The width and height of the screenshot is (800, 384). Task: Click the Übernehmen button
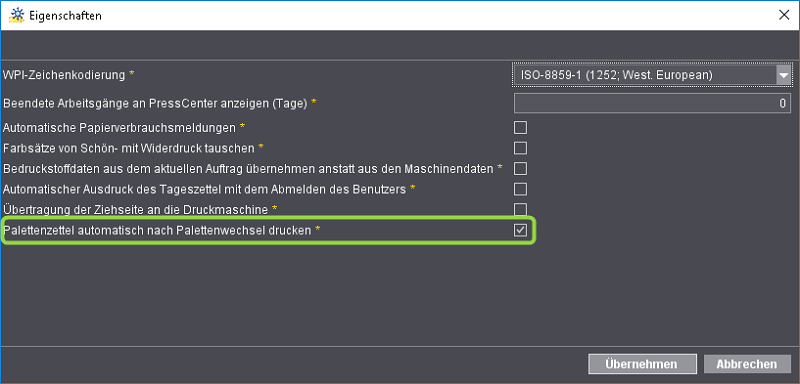tap(642, 364)
